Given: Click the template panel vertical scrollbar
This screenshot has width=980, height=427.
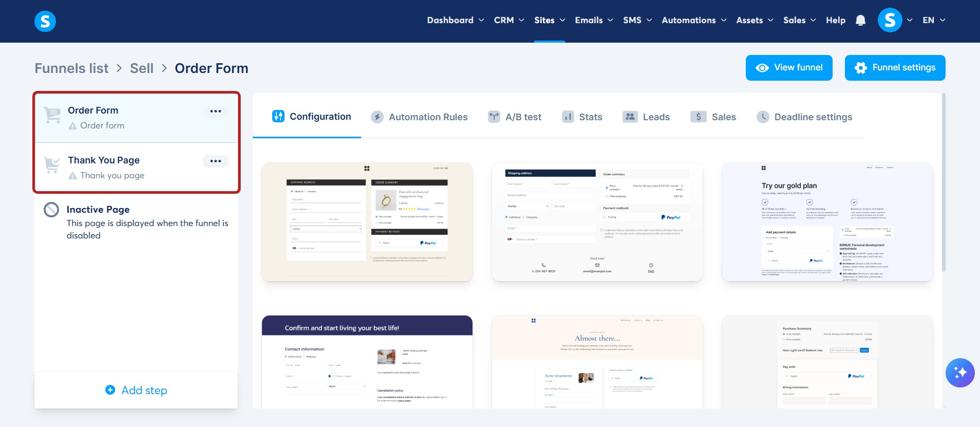Looking at the screenshot, I should pos(944,182).
